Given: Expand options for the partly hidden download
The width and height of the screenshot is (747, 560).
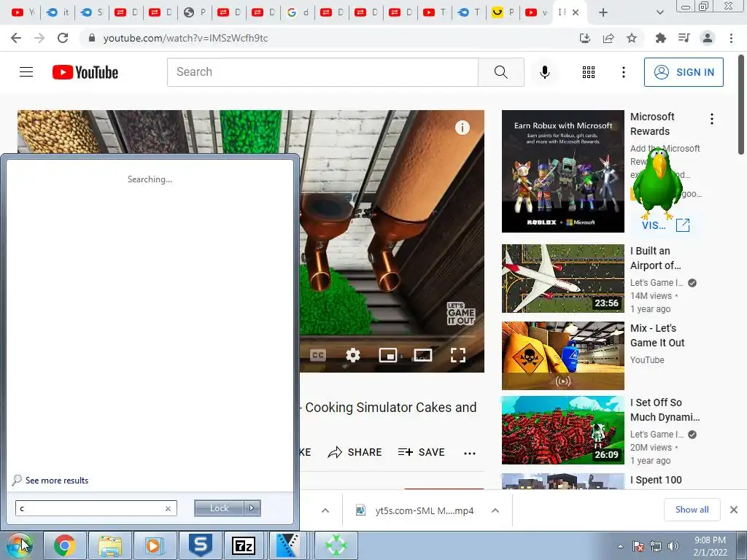Looking at the screenshot, I should click(x=325, y=510).
